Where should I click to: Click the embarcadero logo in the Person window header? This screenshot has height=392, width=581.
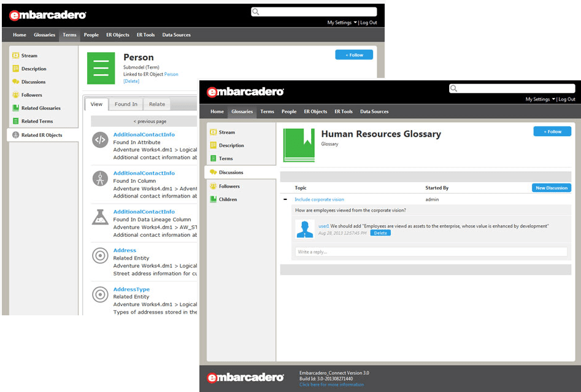tap(47, 15)
